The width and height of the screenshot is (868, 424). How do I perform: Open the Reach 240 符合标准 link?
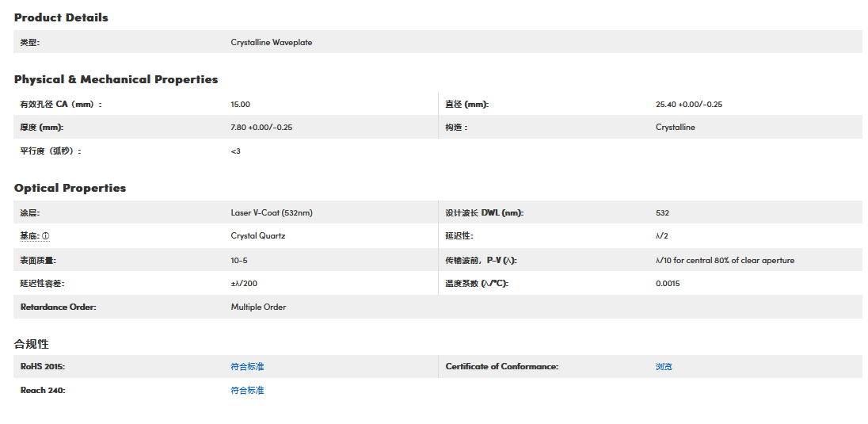[x=247, y=391]
